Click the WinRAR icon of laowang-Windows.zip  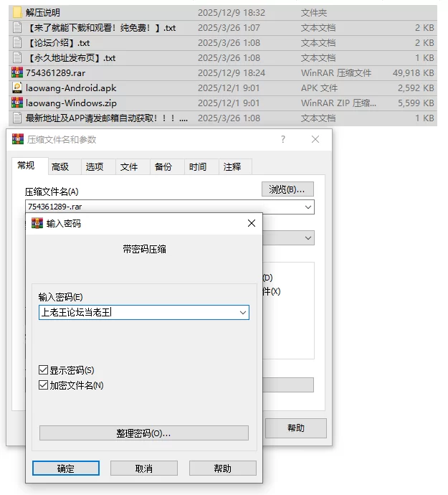17,103
